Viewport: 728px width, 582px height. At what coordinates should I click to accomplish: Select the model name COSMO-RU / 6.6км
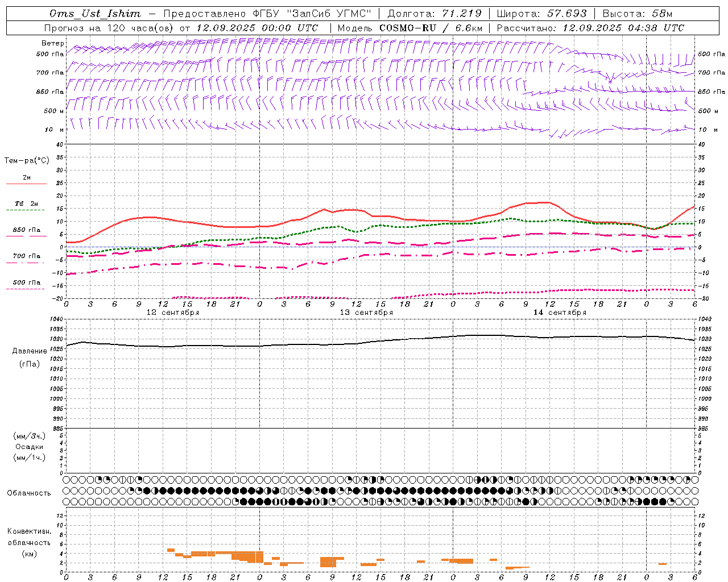[x=431, y=28]
